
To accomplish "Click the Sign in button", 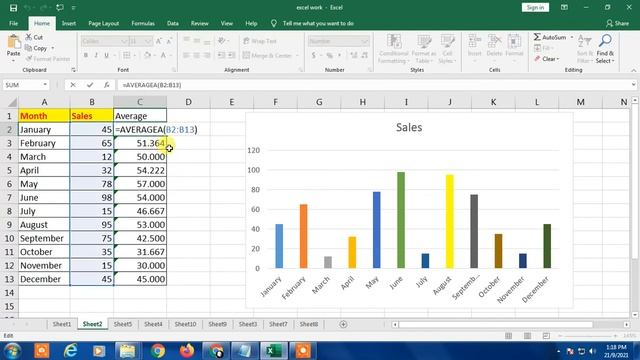I will (x=535, y=7).
